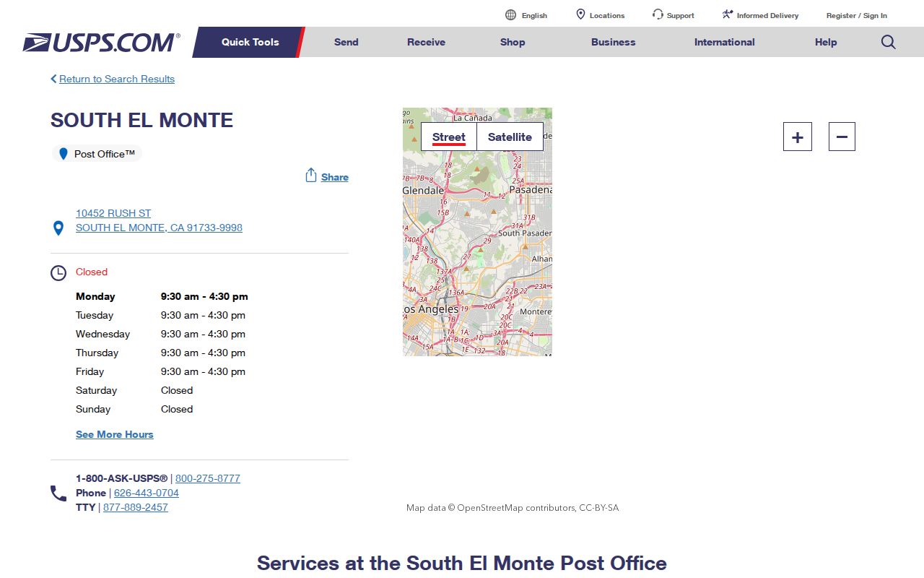
Task: Click TTY number 877-889-2457
Action: pos(136,507)
